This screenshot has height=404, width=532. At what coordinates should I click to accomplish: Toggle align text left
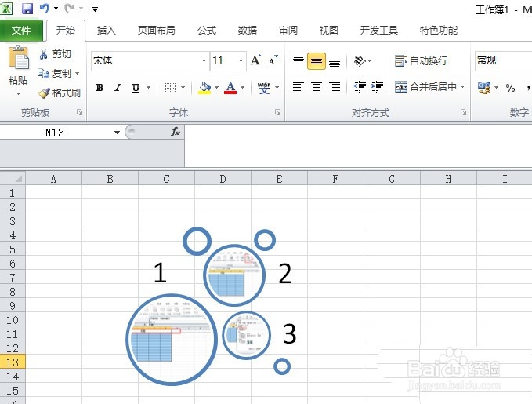click(299, 87)
